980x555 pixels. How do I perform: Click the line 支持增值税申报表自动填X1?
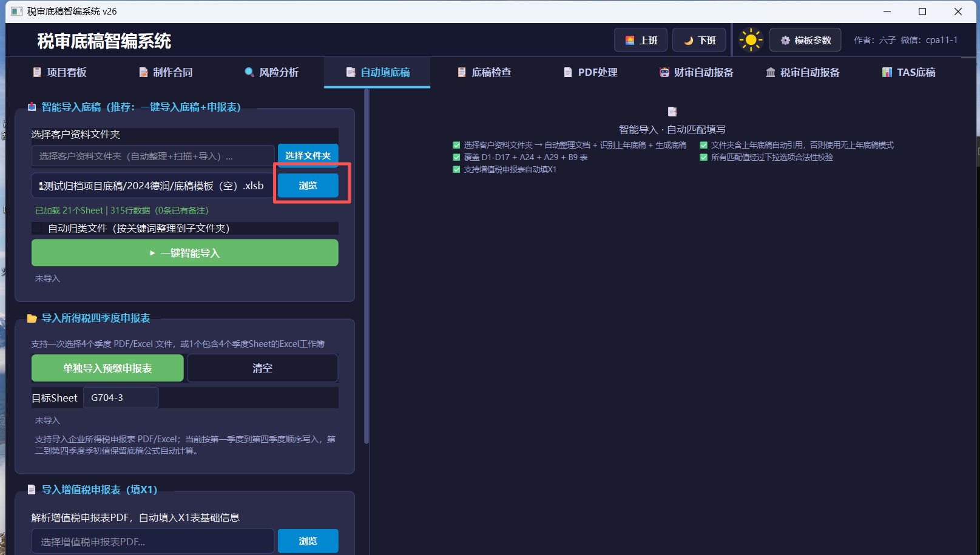[x=510, y=169]
